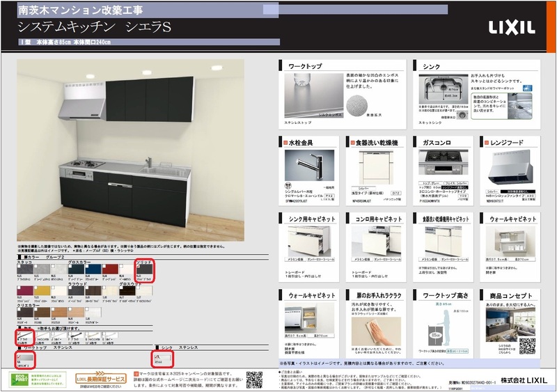Select the circled ワークトップ ステンレス swatch
This screenshot has height=392, width=557.
pos(23,360)
